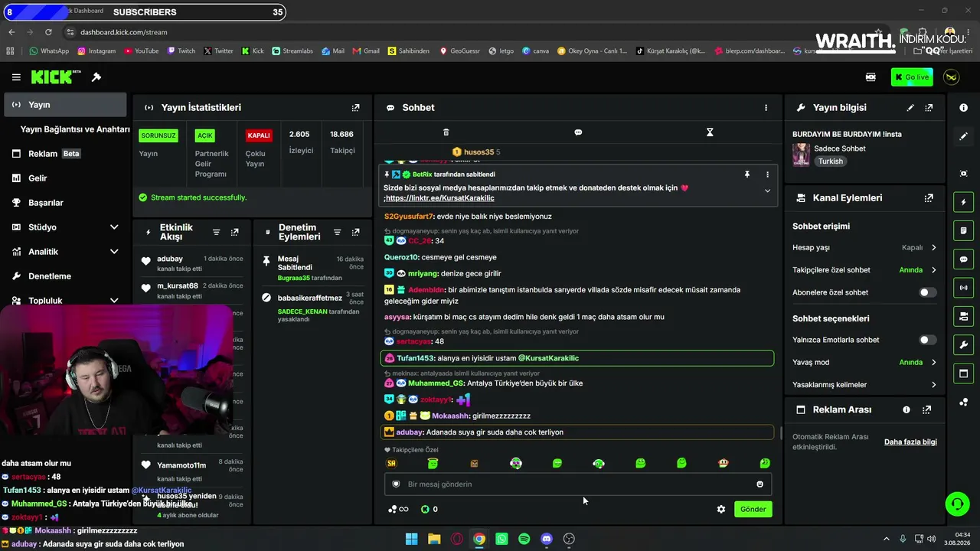Open the emoji picker in message box

pos(759,484)
